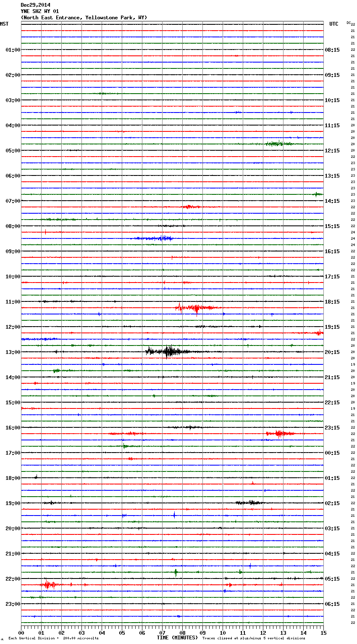Select the 17:00 MST time label
The height and width of the screenshot is (644, 357).
13,453
